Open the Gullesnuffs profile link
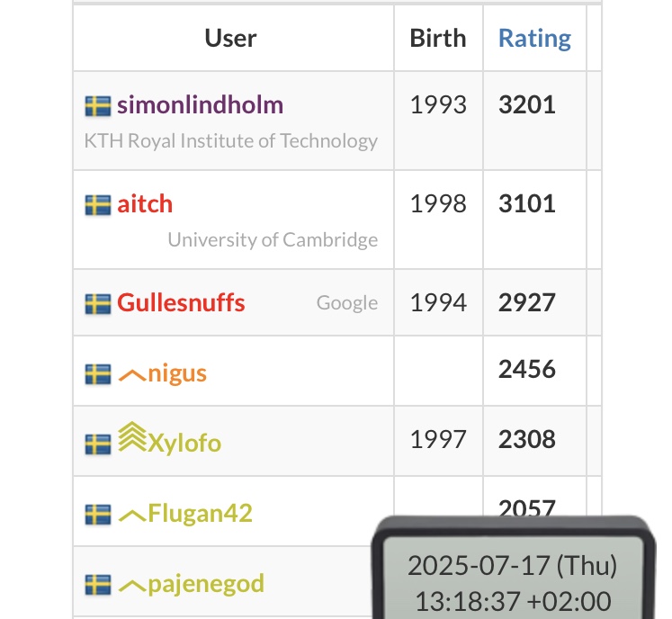The image size is (672, 619). coord(181,302)
